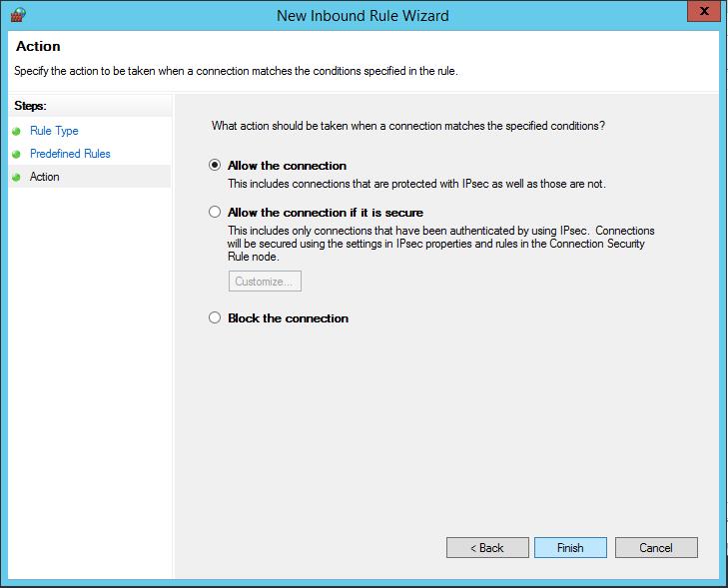Click the green bullet beside the Action step
Screen dimensions: 728x588
[16, 177]
